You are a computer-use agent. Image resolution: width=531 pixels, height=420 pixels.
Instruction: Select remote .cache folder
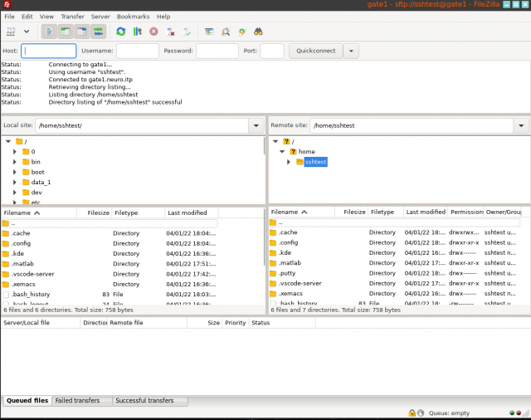[x=394, y=232]
